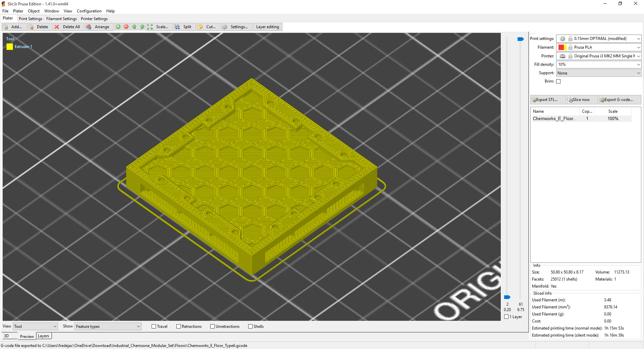Enable the 1 Layer checkbox
Viewport: 644px width, 349px height.
point(506,317)
